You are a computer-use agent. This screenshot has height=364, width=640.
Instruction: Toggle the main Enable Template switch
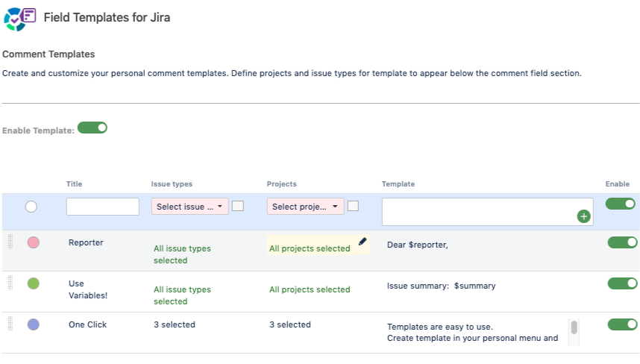pos(92,128)
